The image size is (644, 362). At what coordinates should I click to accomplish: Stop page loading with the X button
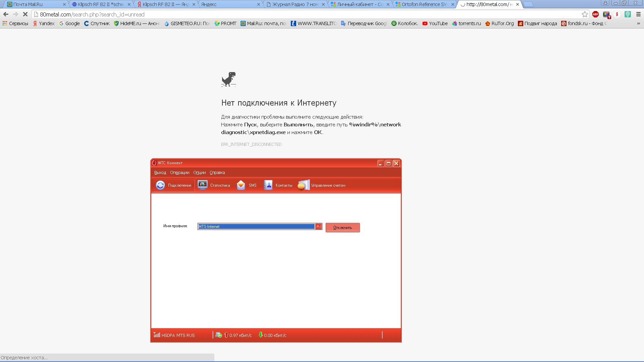pos(25,14)
